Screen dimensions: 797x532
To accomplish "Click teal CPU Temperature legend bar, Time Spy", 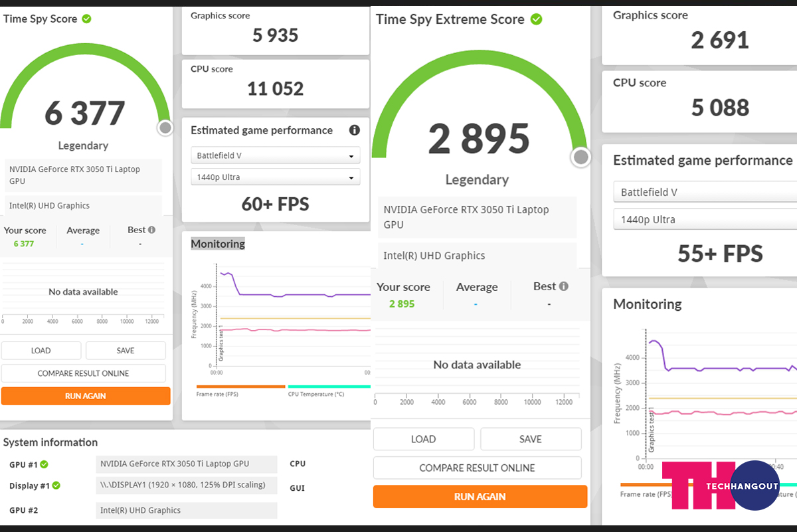I will click(x=329, y=386).
